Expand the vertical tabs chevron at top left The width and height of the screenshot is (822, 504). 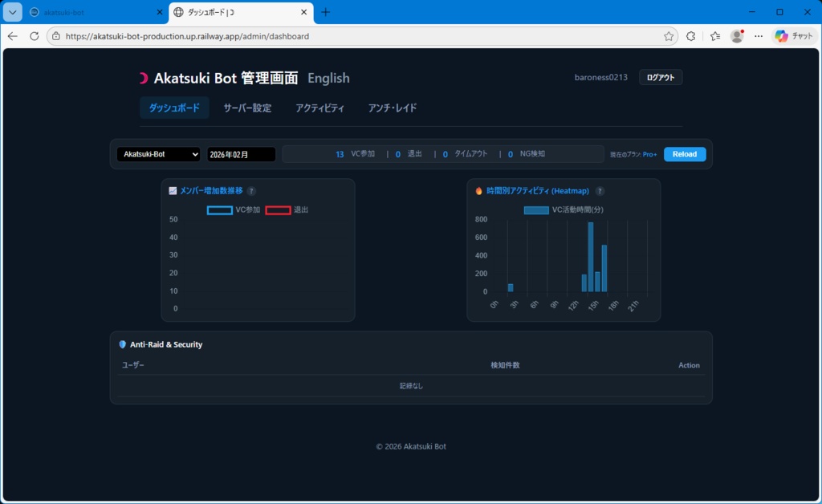click(x=11, y=12)
